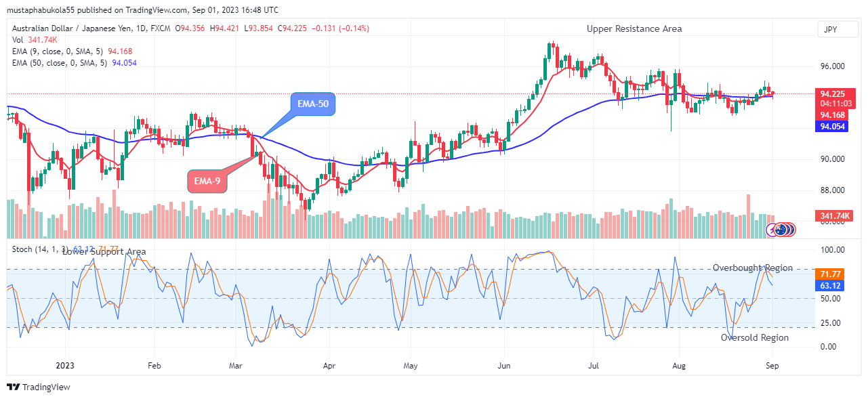Click the current price tag 94.225
The width and height of the screenshot is (868, 399).
click(832, 94)
